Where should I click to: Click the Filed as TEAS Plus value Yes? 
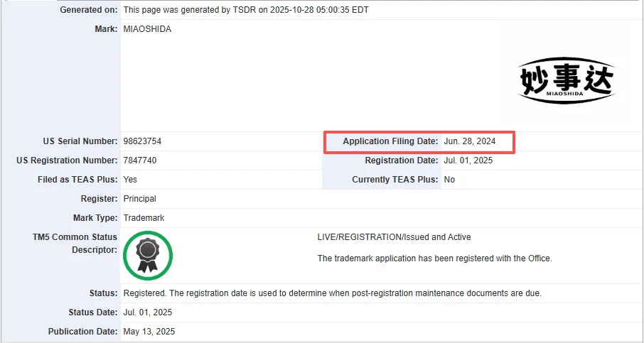tap(130, 180)
